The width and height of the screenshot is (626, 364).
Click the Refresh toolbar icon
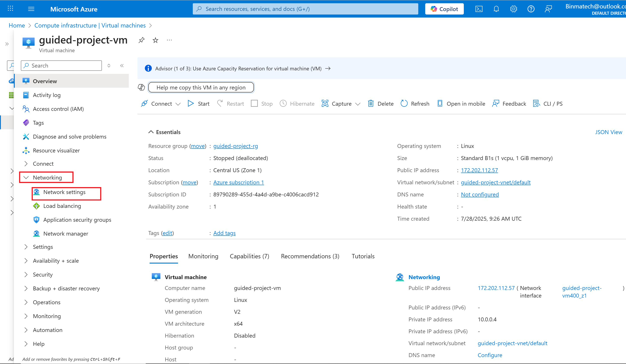tap(404, 104)
